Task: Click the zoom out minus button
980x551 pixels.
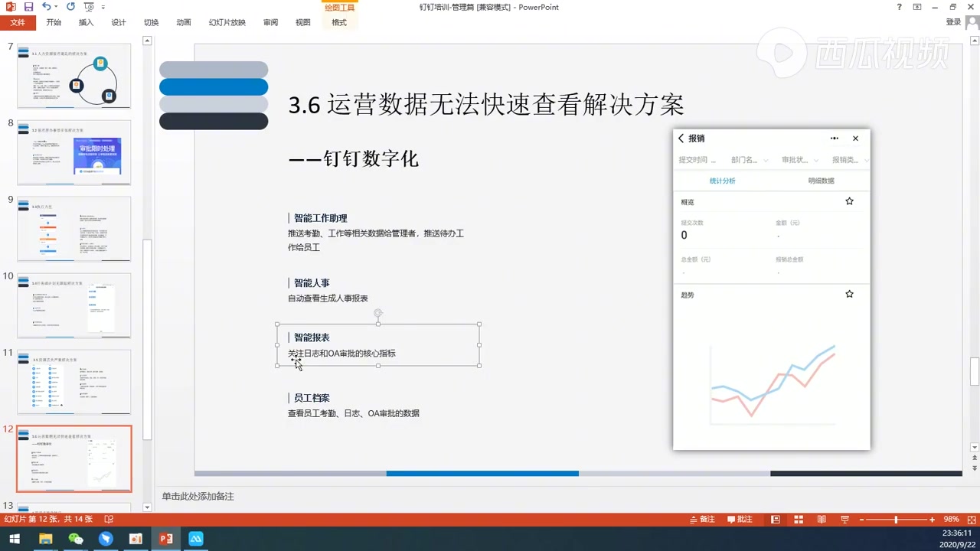Action: 862,520
